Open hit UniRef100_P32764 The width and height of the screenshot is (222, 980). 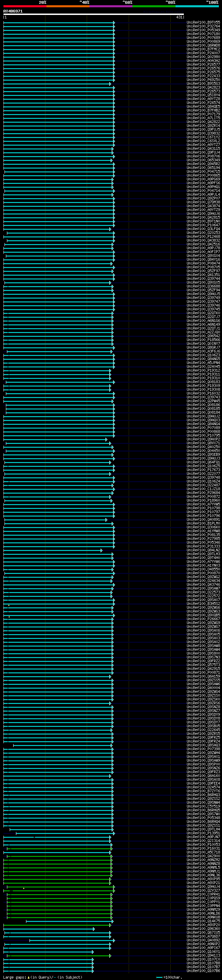tap(203, 26)
